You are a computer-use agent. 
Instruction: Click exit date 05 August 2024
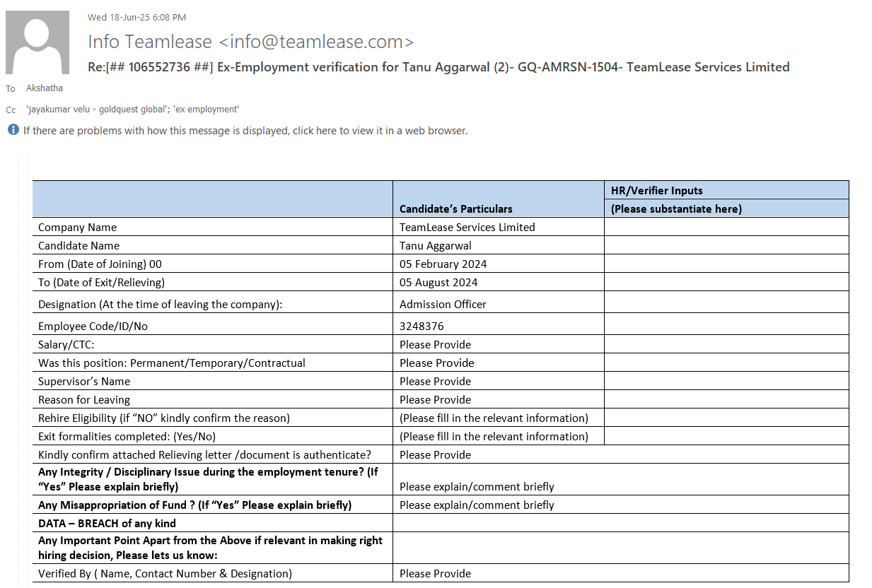(438, 282)
